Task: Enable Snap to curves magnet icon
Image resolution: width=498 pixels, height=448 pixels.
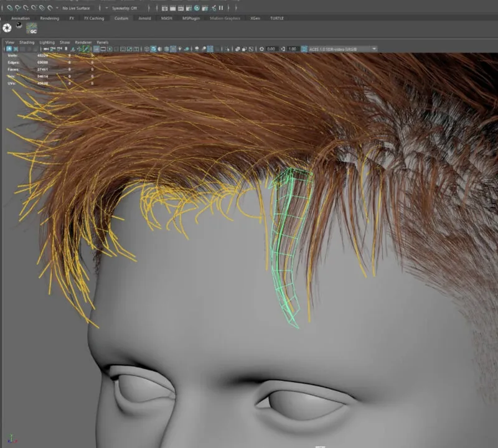Action: pyautogui.click(x=18, y=7)
